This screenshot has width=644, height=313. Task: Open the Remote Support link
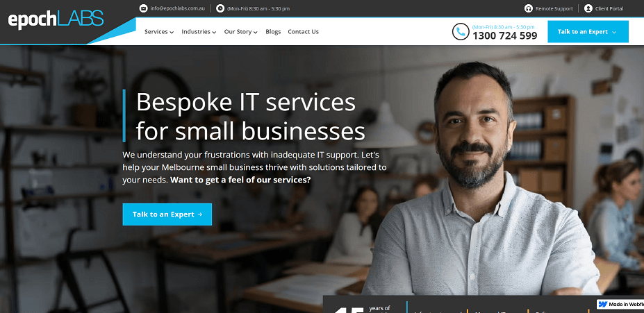554,8
